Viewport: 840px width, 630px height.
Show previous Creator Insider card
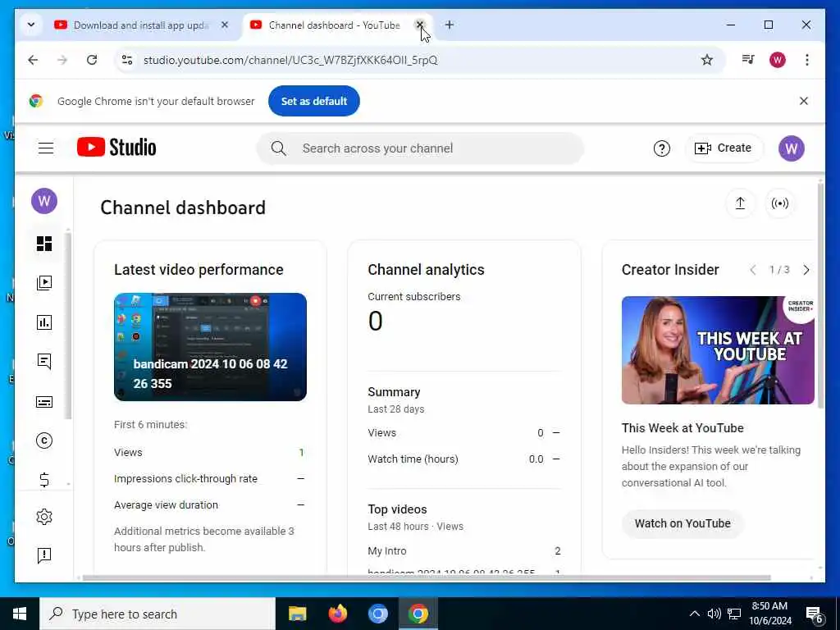point(753,270)
